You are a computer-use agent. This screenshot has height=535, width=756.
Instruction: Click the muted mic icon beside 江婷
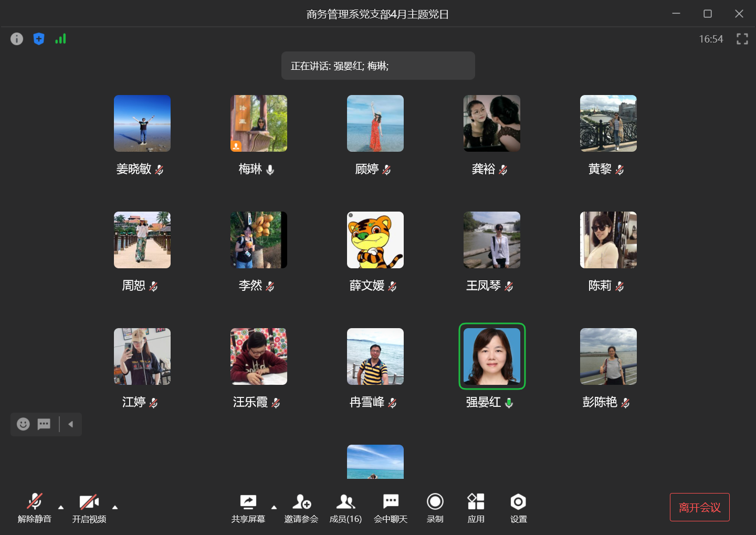(x=153, y=403)
